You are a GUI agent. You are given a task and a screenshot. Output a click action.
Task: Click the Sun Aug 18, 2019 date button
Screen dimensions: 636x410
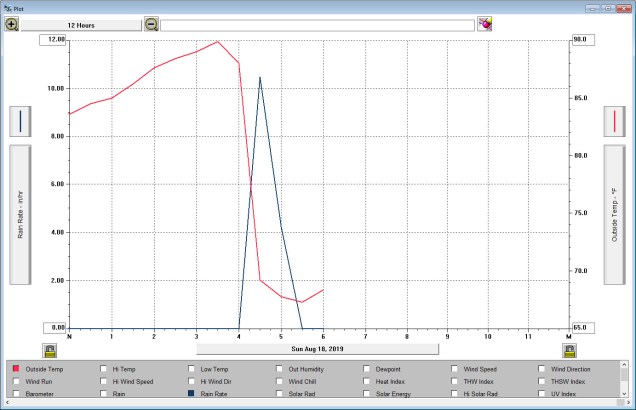317,349
